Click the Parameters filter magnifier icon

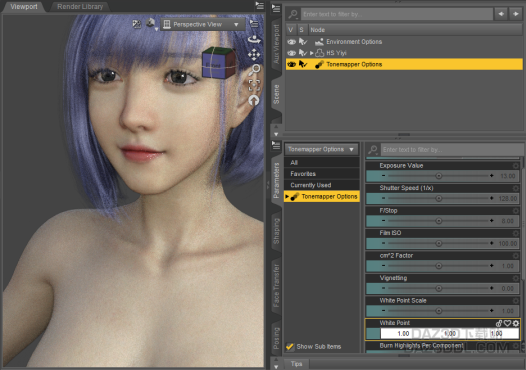(x=373, y=149)
